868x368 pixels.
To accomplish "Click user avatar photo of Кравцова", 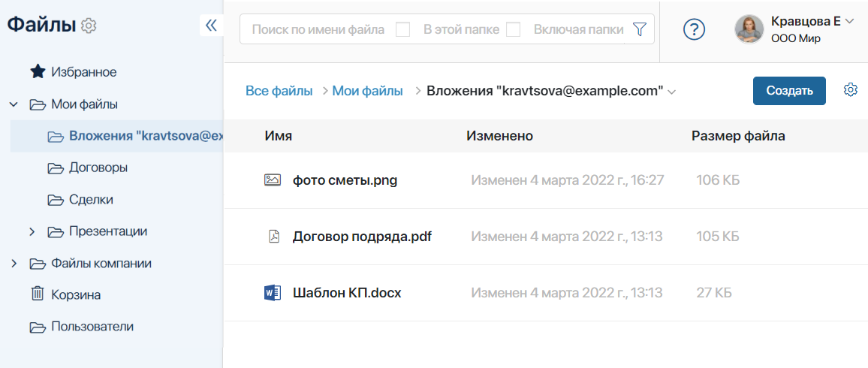I will coord(749,29).
